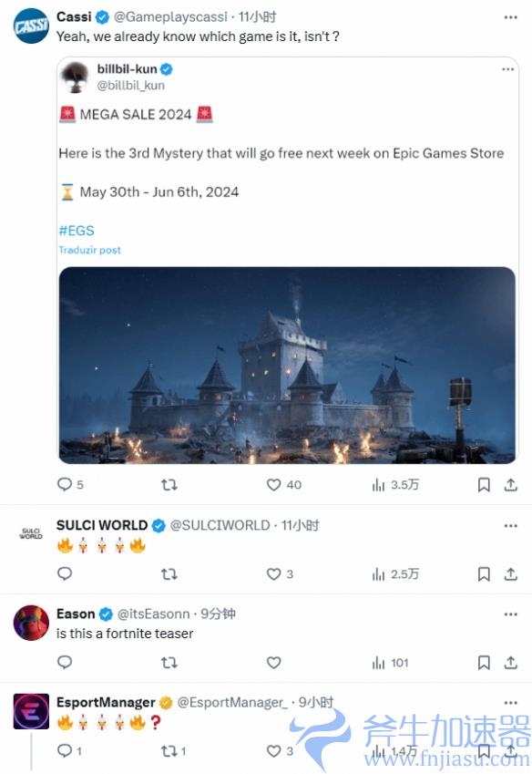Open the options menu for Eason's reply

[508, 614]
